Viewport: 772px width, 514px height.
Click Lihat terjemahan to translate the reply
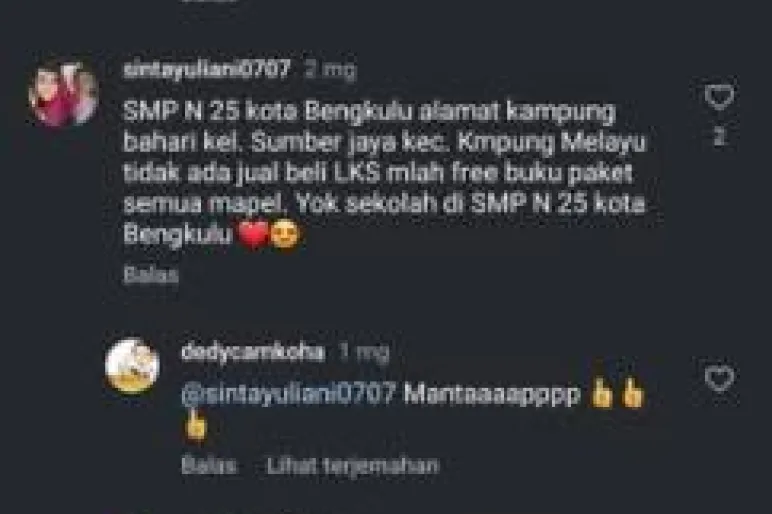tap(353, 465)
